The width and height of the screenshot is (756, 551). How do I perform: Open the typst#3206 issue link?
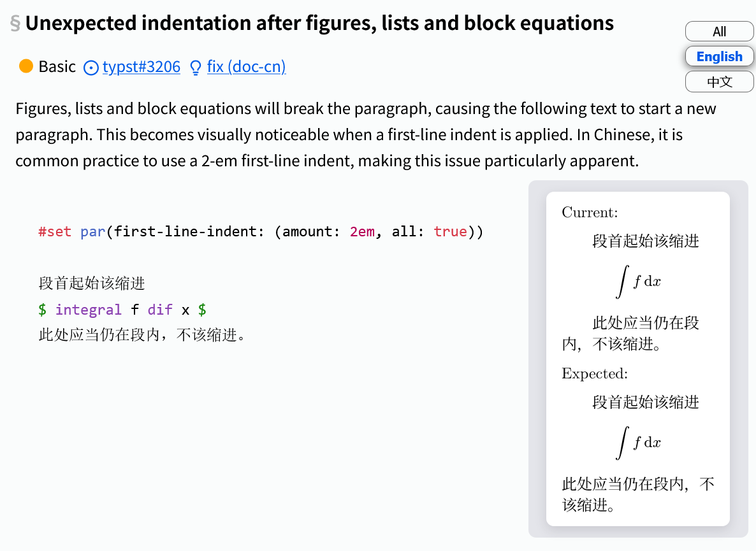(142, 66)
